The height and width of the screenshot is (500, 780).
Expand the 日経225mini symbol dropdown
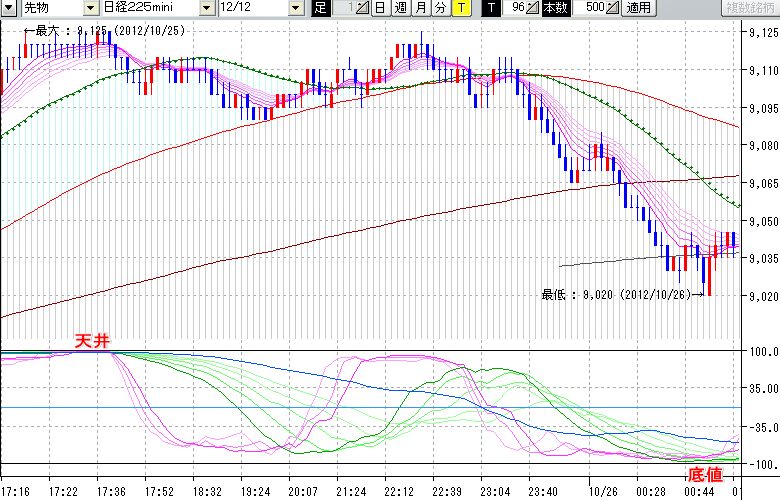(x=207, y=8)
